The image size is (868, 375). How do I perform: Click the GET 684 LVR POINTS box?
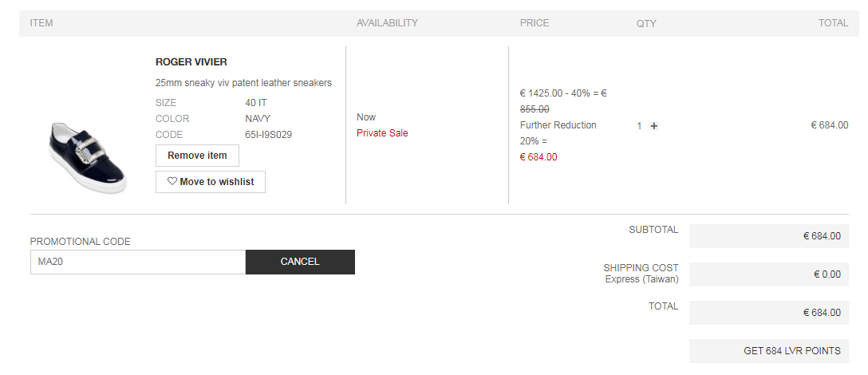coord(770,351)
